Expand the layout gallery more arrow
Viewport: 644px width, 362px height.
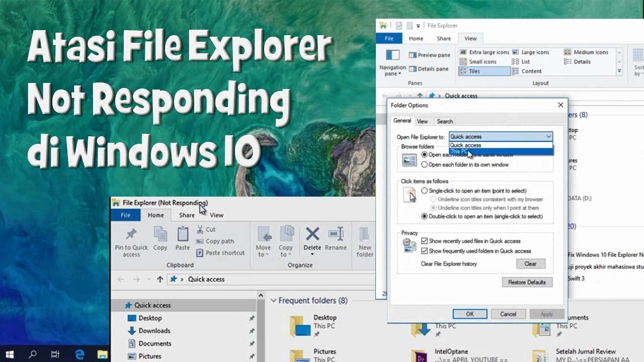point(619,71)
